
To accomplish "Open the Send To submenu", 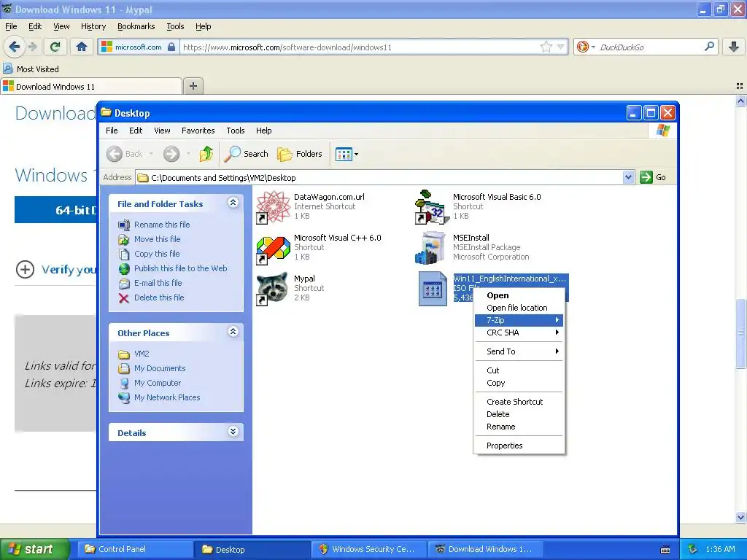I will [519, 351].
